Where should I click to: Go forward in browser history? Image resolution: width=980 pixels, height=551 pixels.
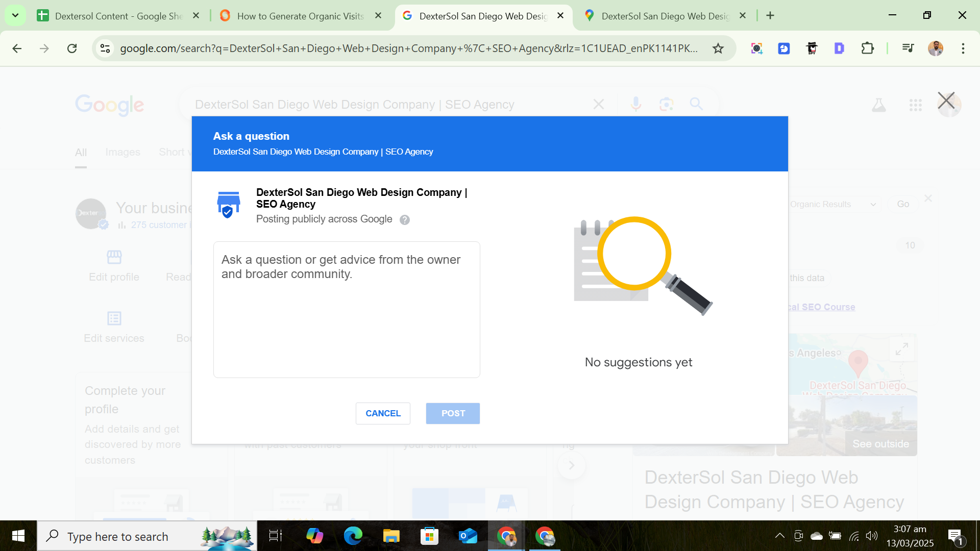(44, 48)
